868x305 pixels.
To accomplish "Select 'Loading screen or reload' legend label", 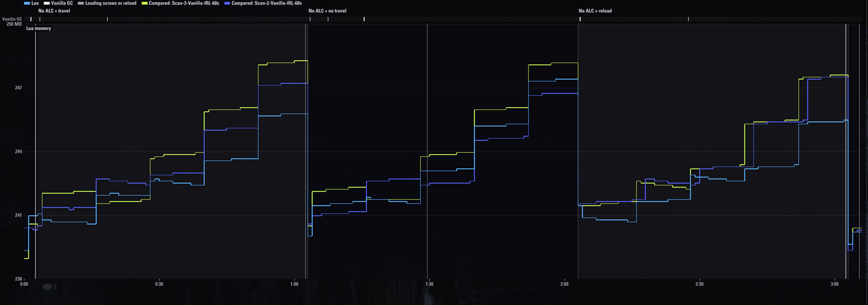I will tap(111, 3).
